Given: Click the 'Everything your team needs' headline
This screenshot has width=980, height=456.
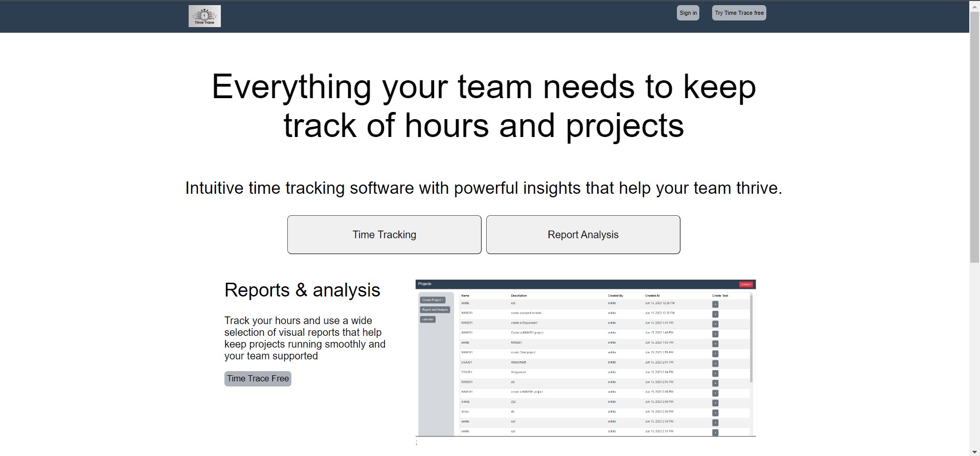Looking at the screenshot, I should (x=484, y=106).
